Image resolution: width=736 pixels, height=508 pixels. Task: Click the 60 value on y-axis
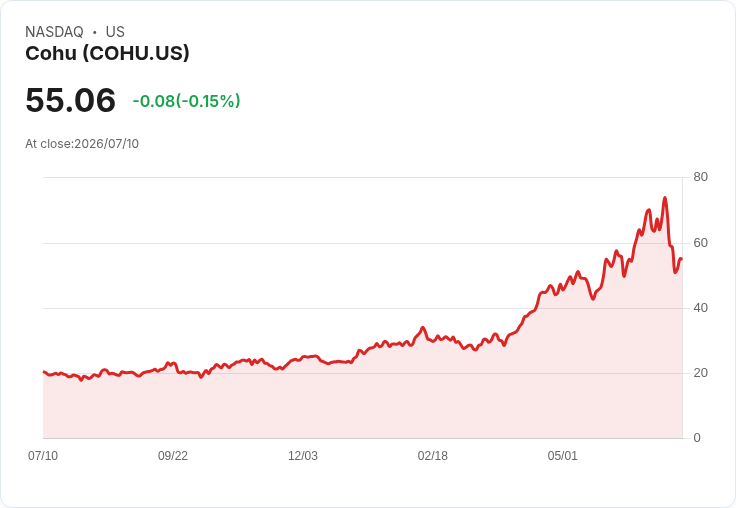(x=700, y=243)
